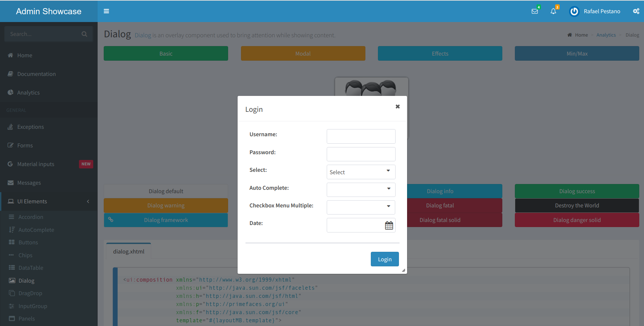The image size is (644, 326).
Task: Expand the Auto Complete dropdown
Action: (x=388, y=189)
